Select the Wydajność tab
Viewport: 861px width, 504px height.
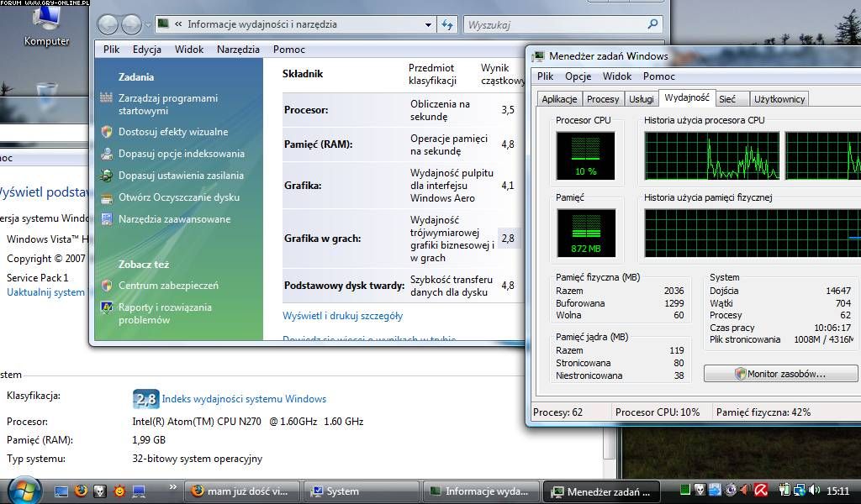686,97
